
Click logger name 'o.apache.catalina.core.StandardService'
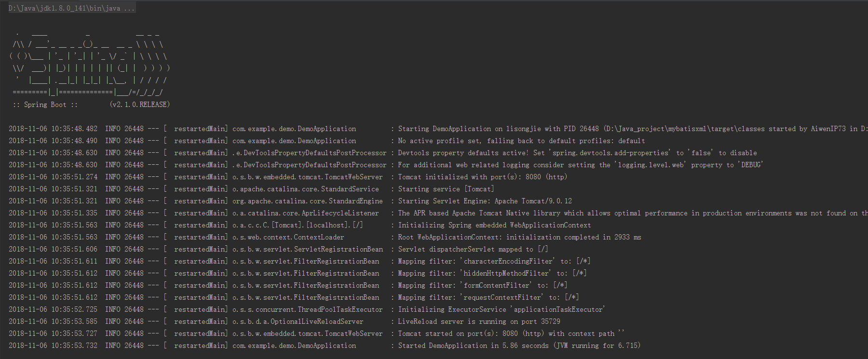pos(306,189)
